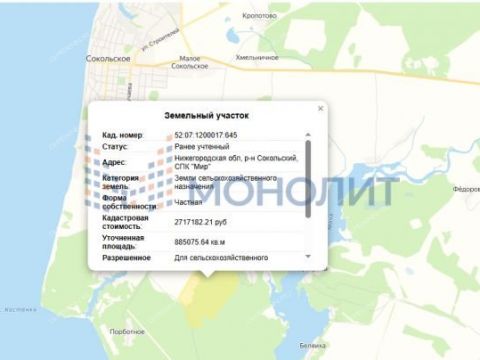Click the Форма собственности label

(130, 202)
